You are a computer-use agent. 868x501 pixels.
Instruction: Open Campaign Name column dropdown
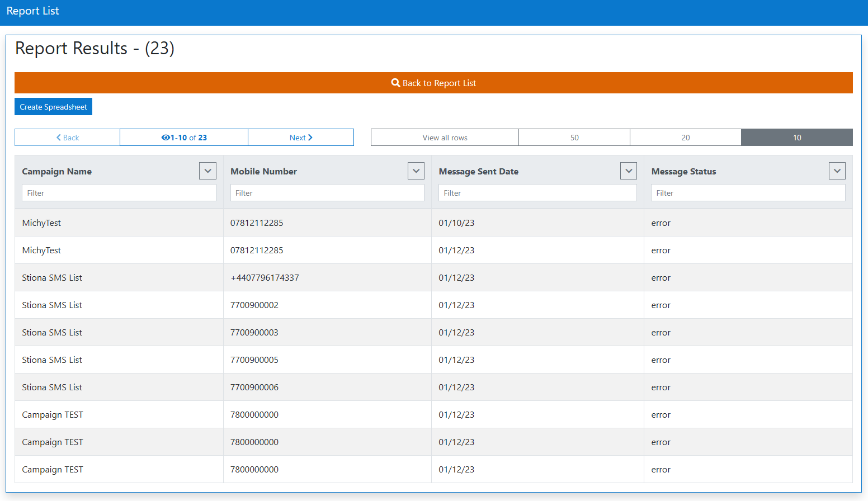pyautogui.click(x=207, y=171)
